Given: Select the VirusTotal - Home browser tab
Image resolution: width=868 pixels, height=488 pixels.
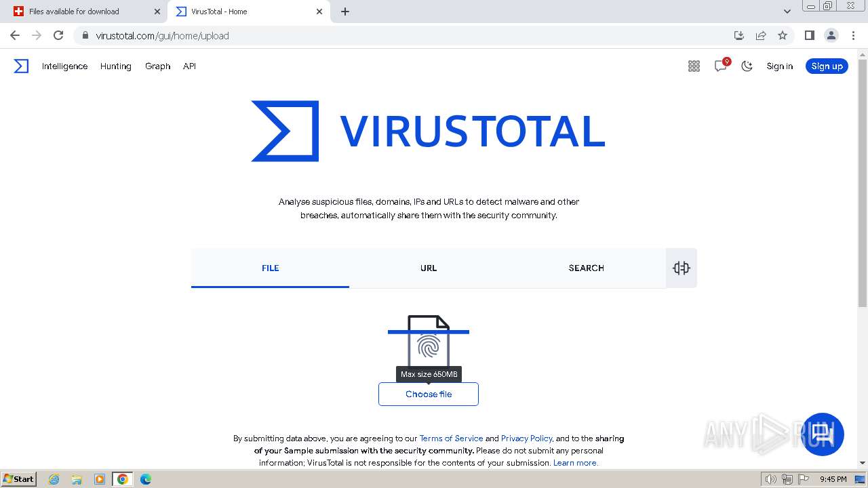Looking at the screenshot, I should pyautogui.click(x=248, y=12).
